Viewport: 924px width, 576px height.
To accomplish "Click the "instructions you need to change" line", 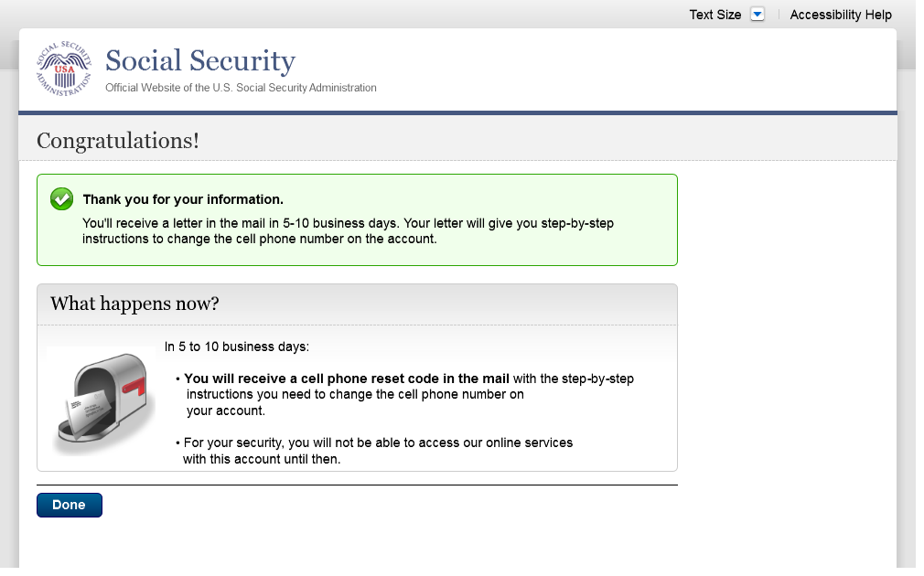I will pos(355,394).
